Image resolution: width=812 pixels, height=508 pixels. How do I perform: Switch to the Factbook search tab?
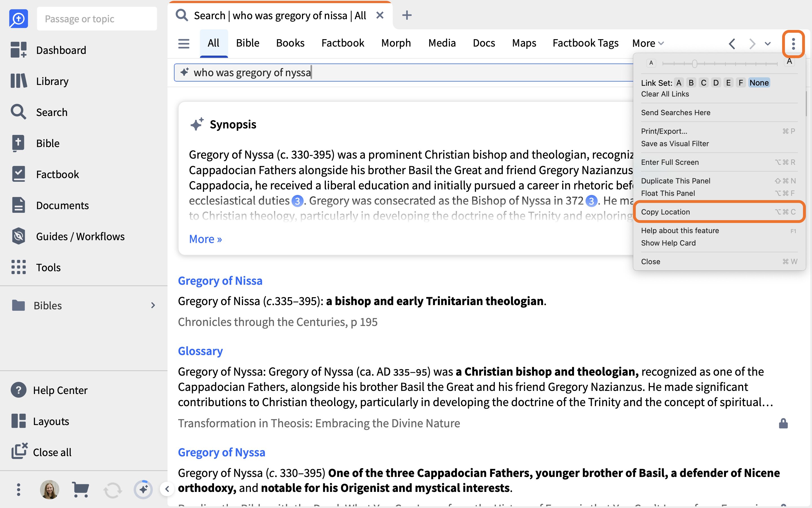[343, 43]
